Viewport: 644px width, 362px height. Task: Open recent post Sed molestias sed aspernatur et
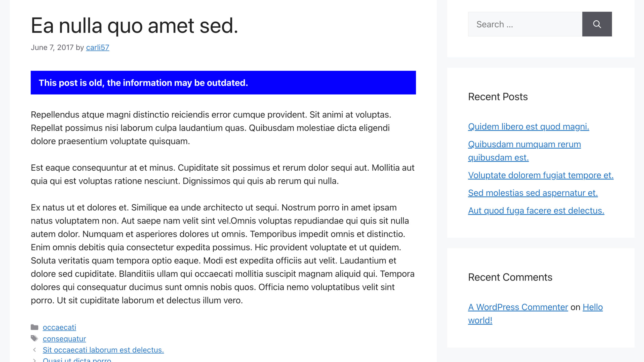[x=533, y=193]
